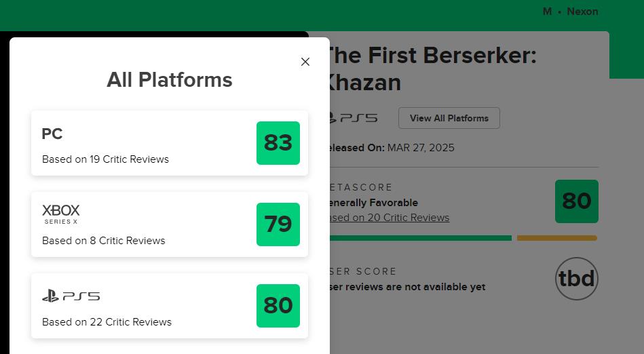This screenshot has height=354, width=644.
Task: Click the PS5 logo in platform list
Action: coord(71,296)
